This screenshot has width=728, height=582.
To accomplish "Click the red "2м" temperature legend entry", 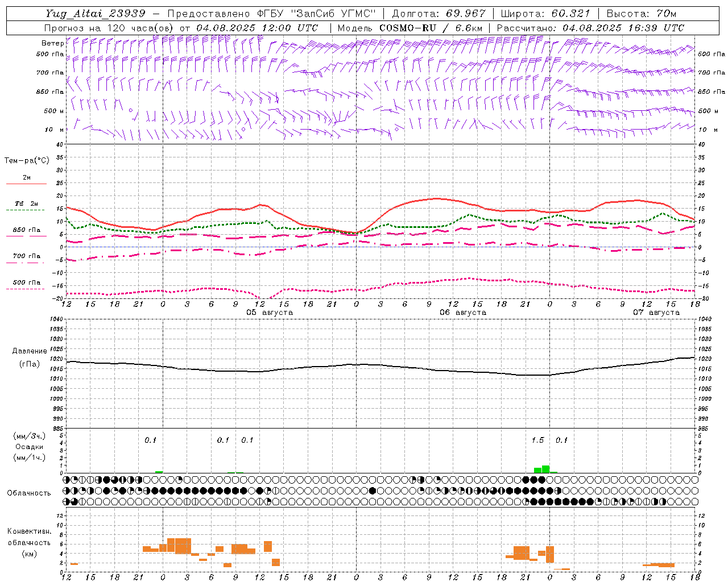I will 27,178.
